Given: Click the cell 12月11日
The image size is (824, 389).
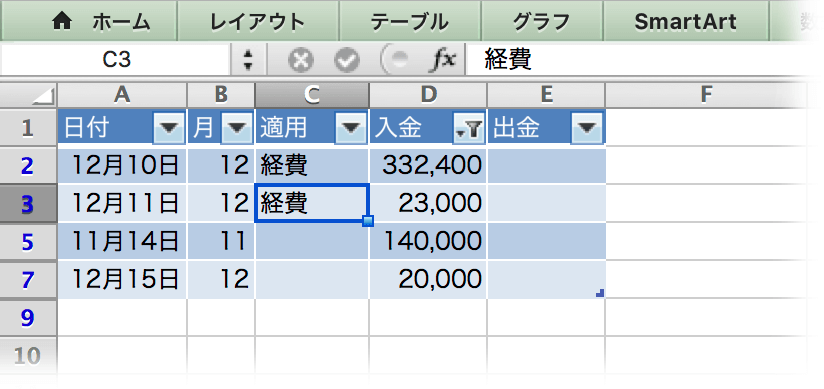Looking at the screenshot, I should [x=122, y=203].
